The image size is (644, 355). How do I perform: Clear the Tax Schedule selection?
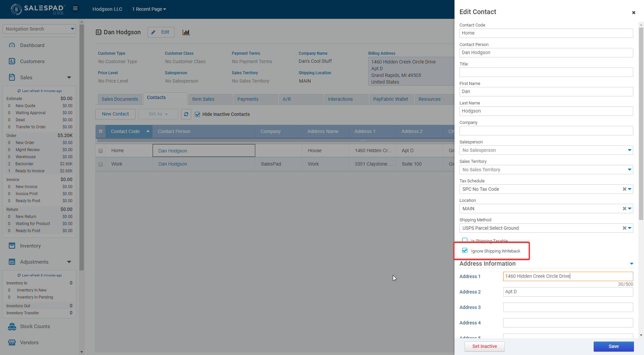pyautogui.click(x=624, y=189)
